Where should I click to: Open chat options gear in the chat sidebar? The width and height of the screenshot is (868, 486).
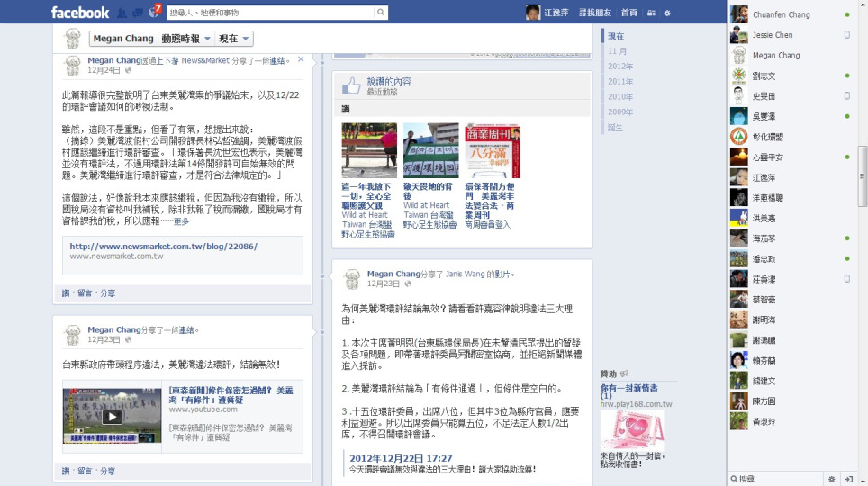[x=831, y=479]
